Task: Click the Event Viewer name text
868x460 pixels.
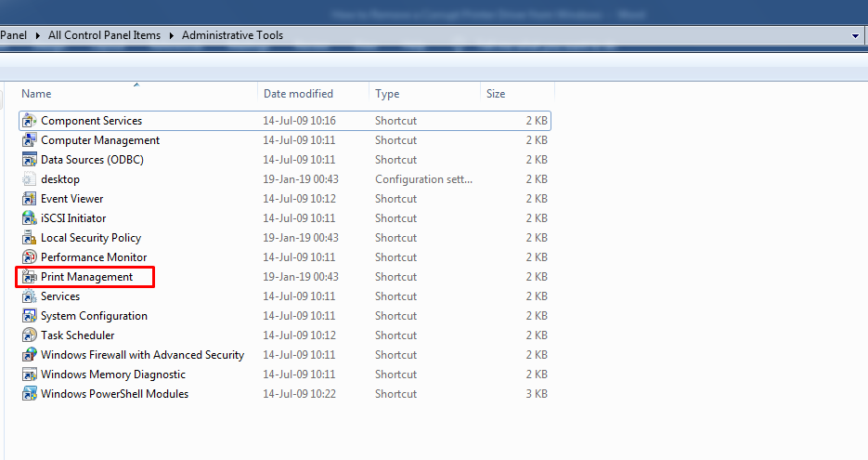Action: pyautogui.click(x=72, y=199)
